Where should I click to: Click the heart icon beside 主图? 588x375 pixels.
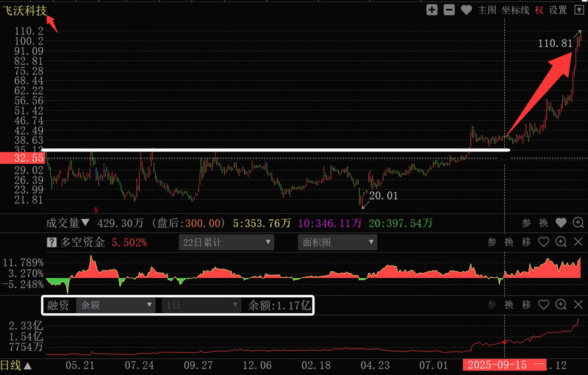(x=467, y=10)
